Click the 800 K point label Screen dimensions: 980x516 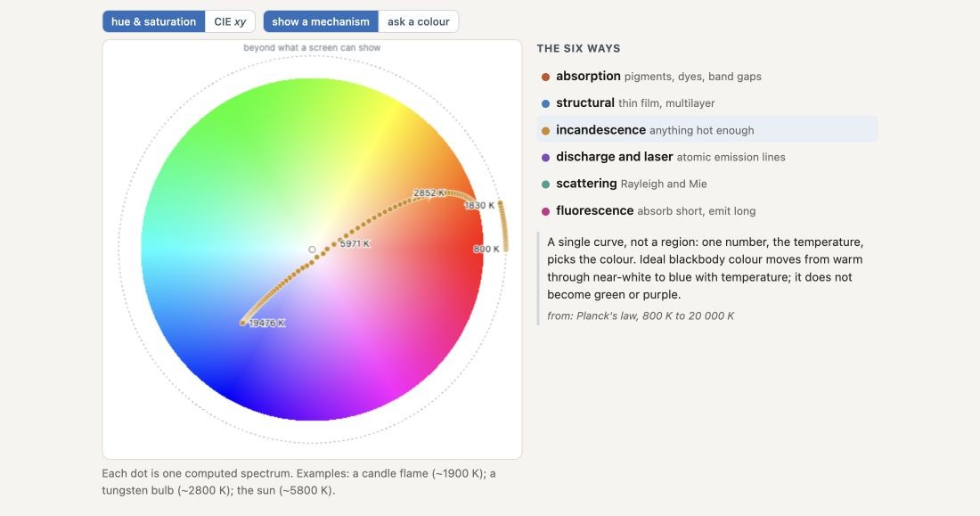coord(486,249)
